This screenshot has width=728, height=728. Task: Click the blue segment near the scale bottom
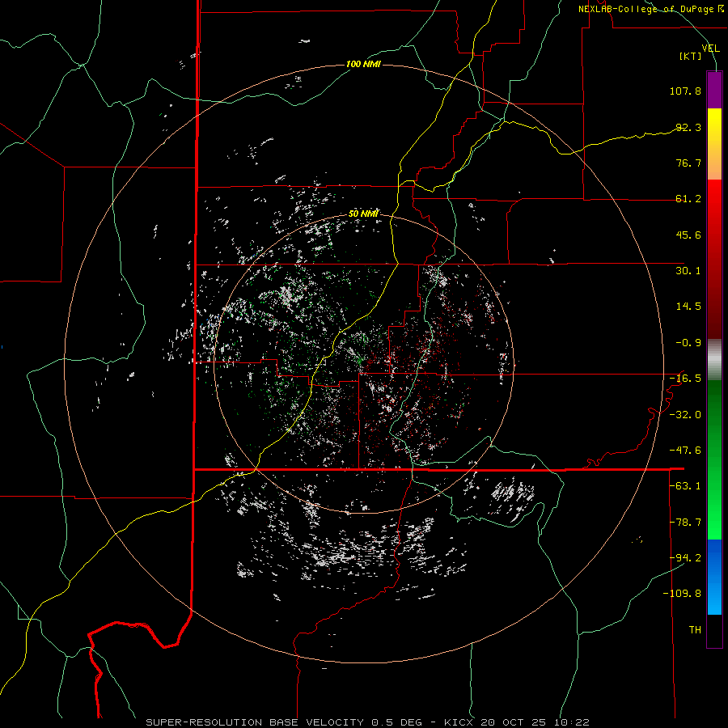[x=714, y=566]
